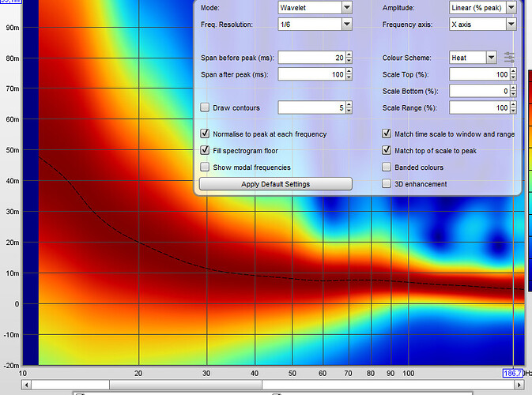This screenshot has height=395, width=532.
Task: Increase Scale Bottom (%) with up arrow
Action: click(513, 88)
